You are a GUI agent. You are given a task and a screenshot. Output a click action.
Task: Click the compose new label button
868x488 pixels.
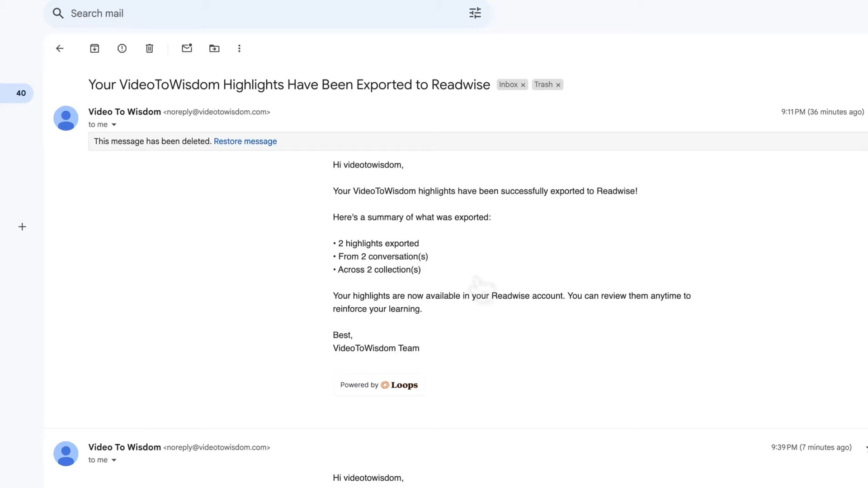pyautogui.click(x=22, y=227)
